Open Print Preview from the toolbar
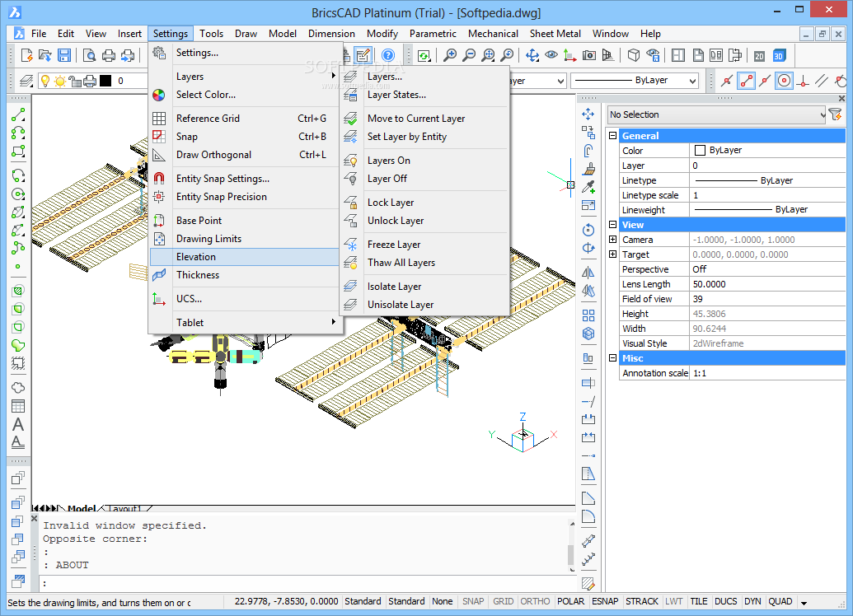The image size is (853, 616). click(x=89, y=55)
